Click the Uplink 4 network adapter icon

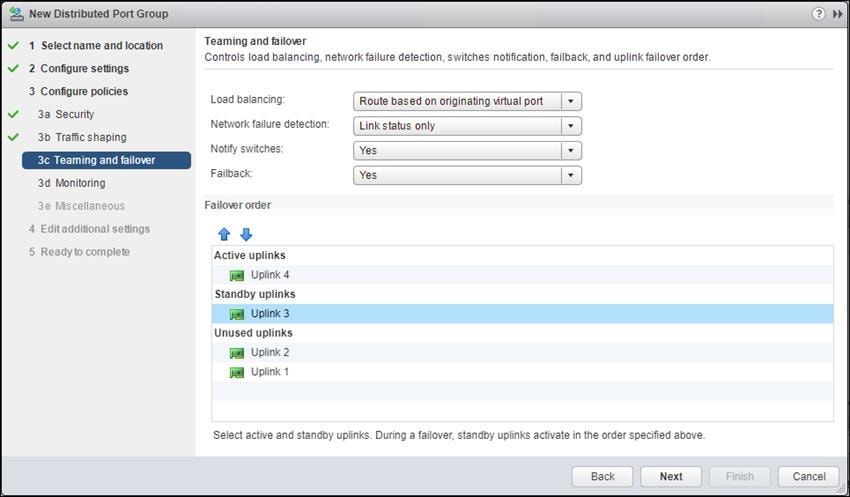[237, 275]
